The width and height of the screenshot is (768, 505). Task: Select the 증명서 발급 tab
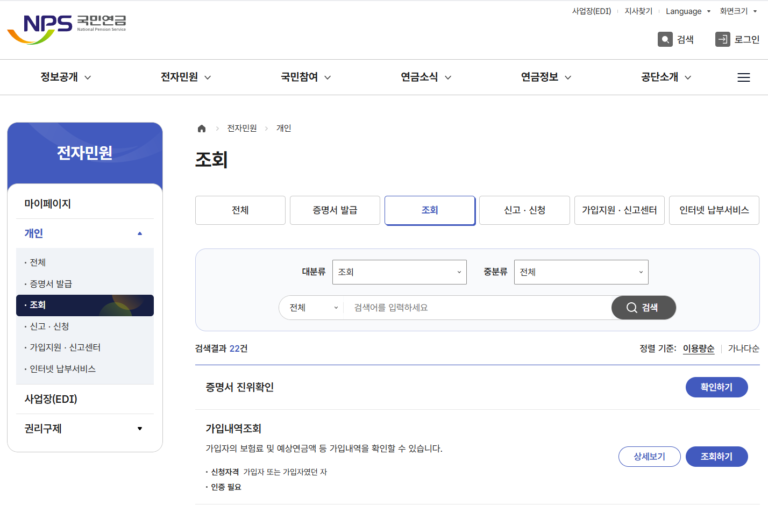[x=335, y=210]
